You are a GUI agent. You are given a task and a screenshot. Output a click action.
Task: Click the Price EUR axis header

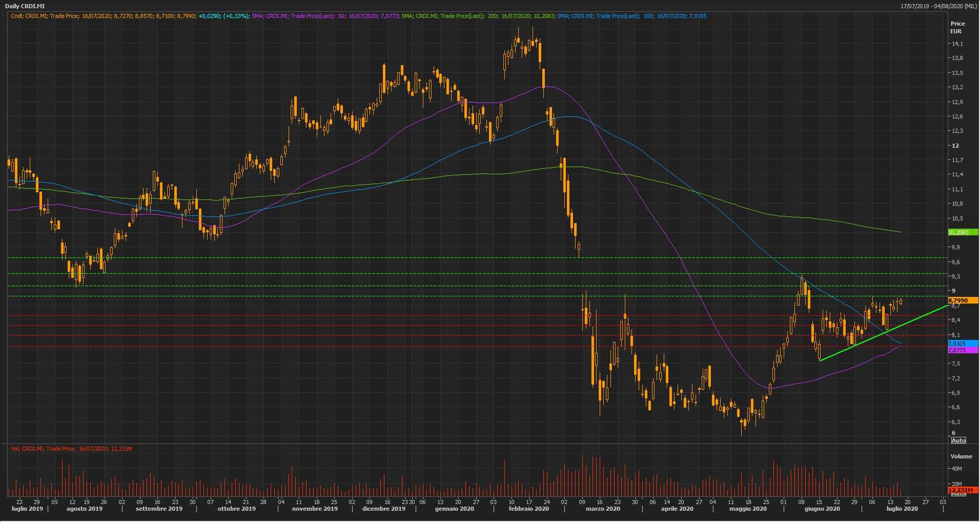[957, 27]
